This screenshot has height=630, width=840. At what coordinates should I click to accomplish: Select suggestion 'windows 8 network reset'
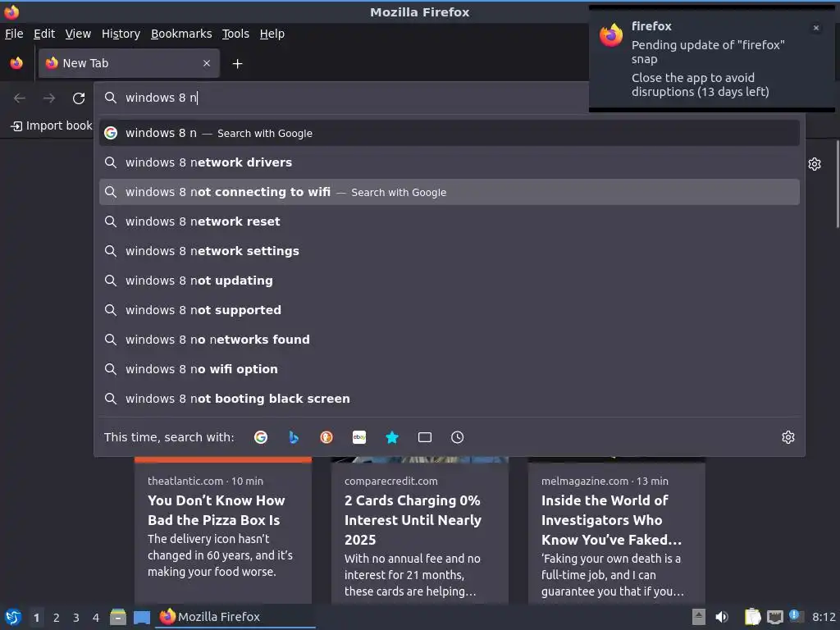449,221
